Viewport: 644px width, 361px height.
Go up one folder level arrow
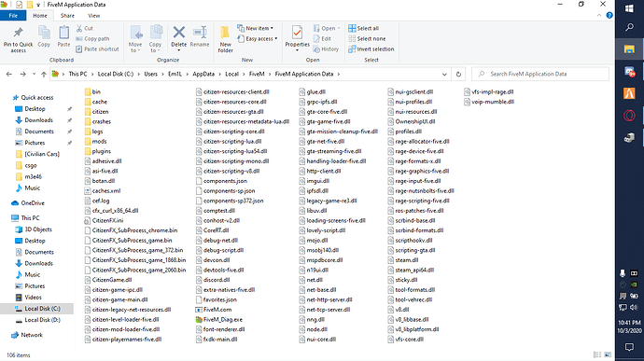pyautogui.click(x=44, y=75)
